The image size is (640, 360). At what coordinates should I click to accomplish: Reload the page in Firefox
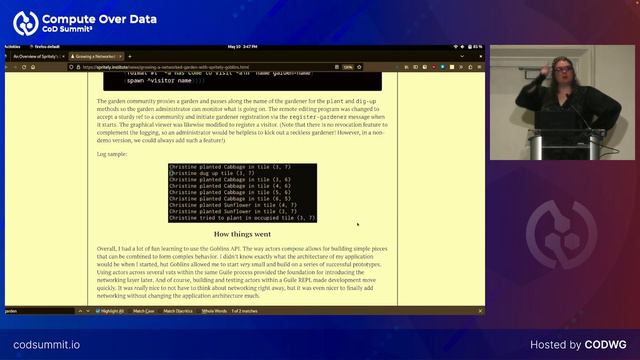[24, 67]
